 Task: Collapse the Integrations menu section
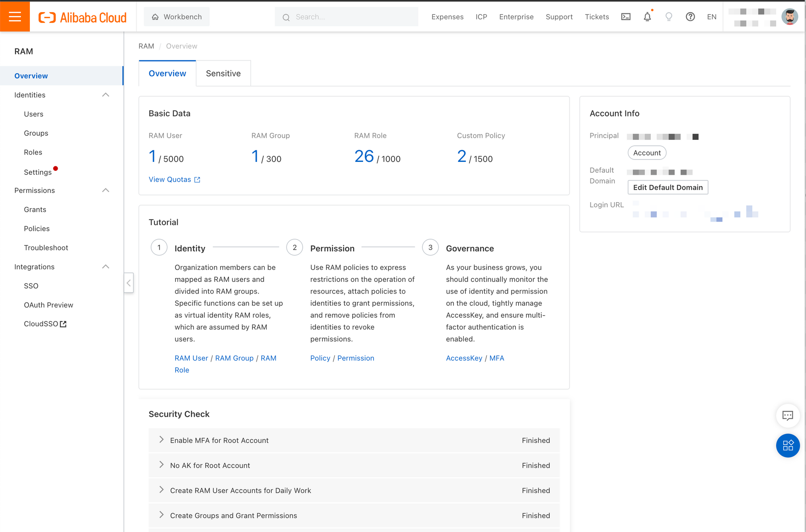(106, 267)
